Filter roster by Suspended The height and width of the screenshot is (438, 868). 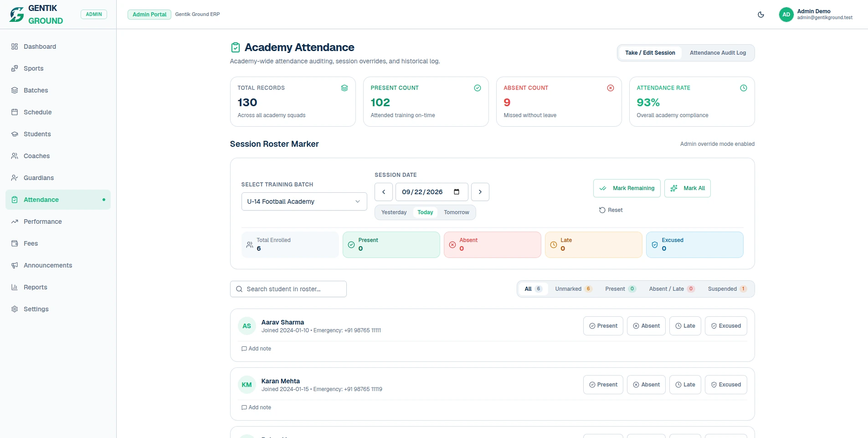point(727,289)
